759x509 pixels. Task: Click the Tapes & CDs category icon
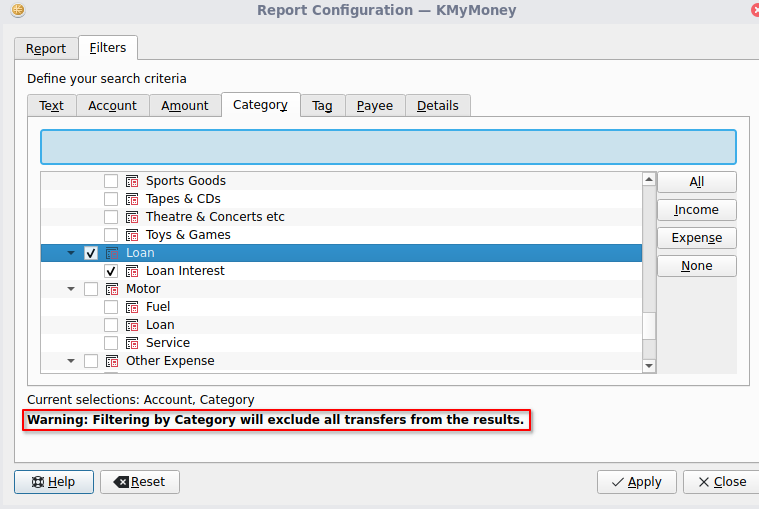[132, 199]
